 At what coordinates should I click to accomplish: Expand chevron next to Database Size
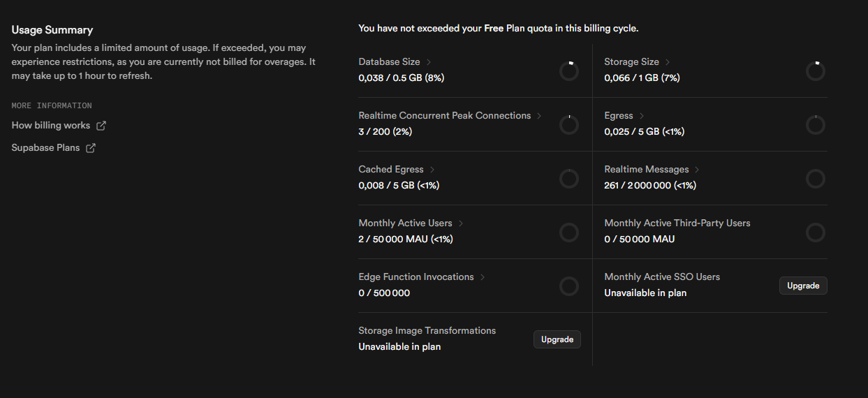coord(429,62)
